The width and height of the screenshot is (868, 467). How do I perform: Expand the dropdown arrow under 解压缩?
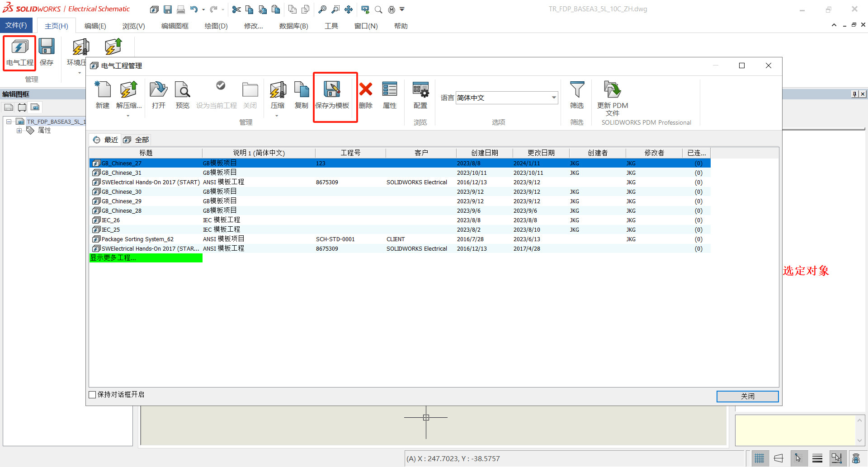point(128,116)
